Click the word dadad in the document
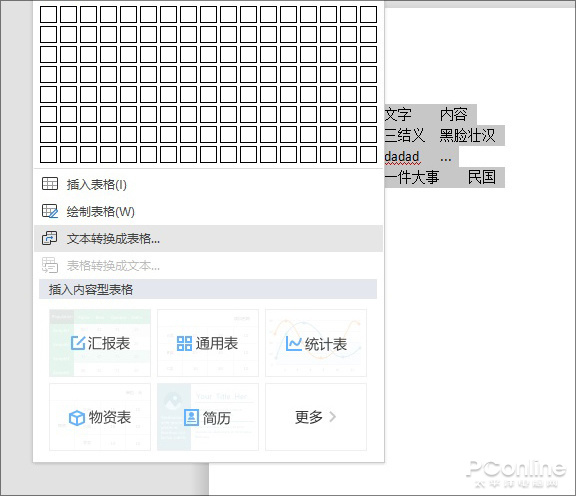Screen dimensions: 576x496 [x=402, y=157]
